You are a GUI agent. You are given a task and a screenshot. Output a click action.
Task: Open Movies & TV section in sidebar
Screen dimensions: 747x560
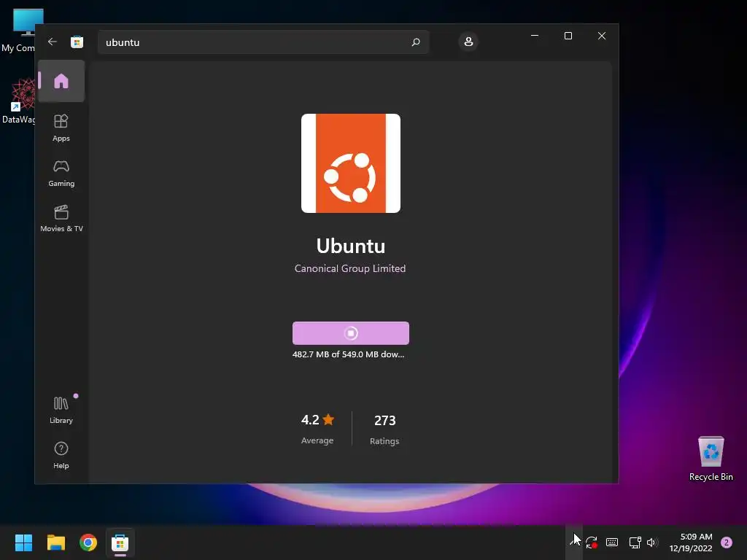tap(61, 219)
